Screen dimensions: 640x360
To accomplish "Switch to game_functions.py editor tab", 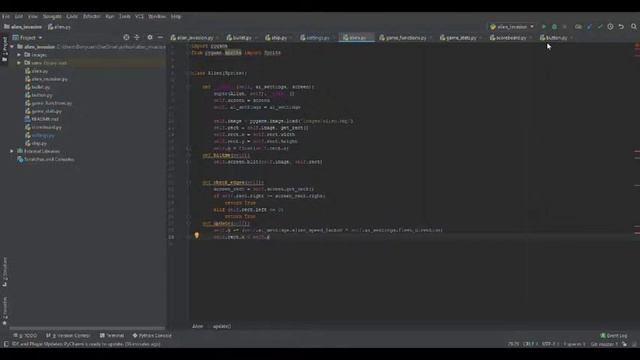I will [406, 38].
